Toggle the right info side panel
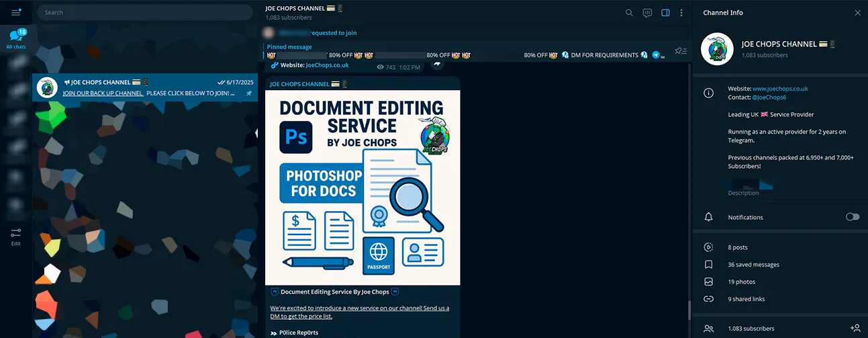868x338 pixels. pyautogui.click(x=665, y=13)
